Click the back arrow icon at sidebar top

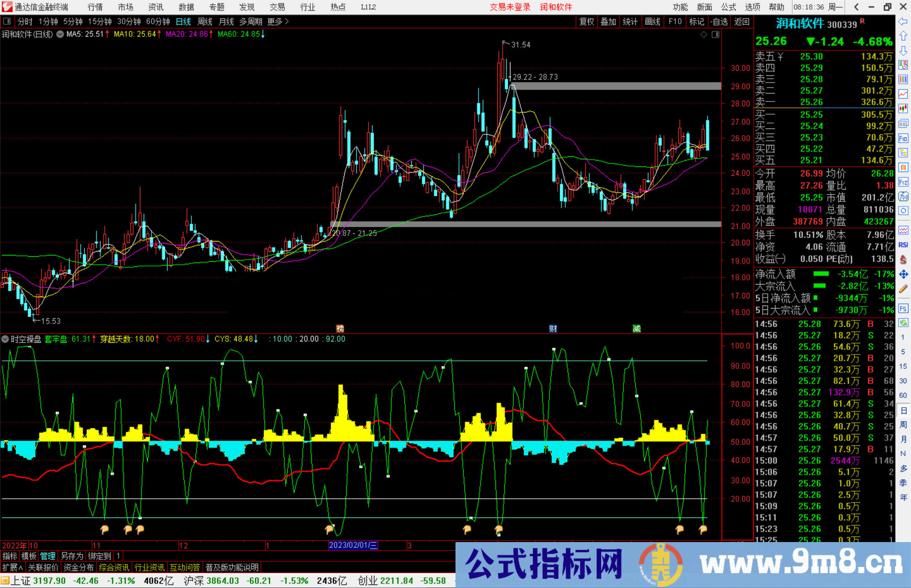[903, 22]
